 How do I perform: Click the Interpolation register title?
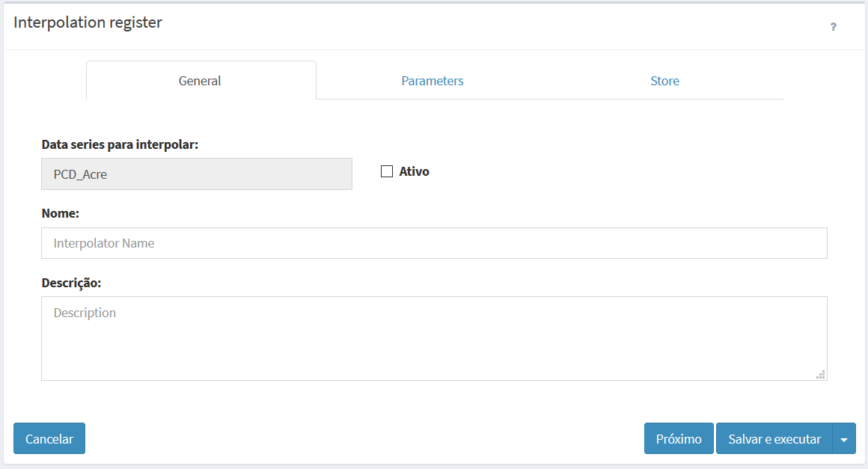pos(88,22)
